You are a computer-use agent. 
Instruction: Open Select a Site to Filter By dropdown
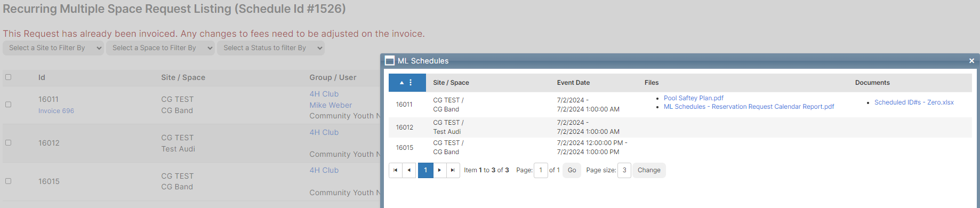click(x=53, y=48)
